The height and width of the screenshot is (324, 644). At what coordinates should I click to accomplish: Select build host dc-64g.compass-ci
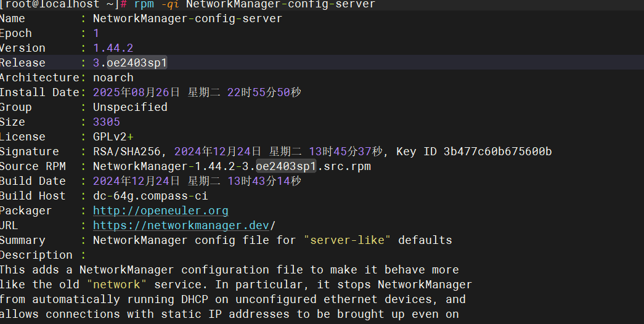(150, 196)
